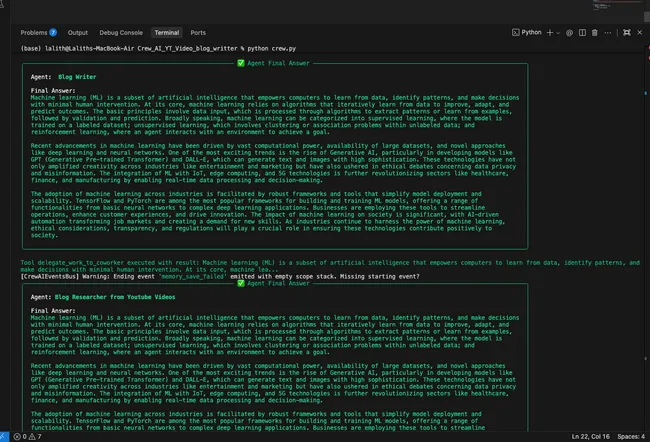The image size is (650, 442).
Task: Open the Ports tab
Action: (198, 32)
